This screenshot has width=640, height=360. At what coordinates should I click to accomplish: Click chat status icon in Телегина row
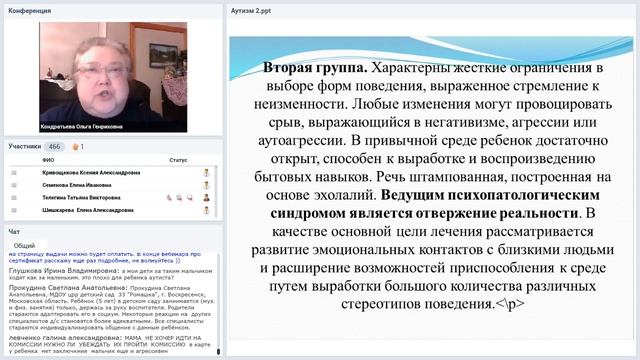click(190, 198)
